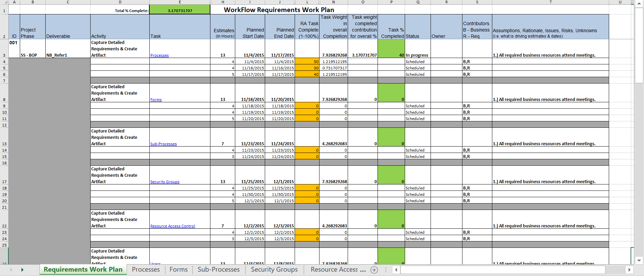Click the Resource Access Control hyperlink
The height and width of the screenshot is (276, 644).
[172, 226]
